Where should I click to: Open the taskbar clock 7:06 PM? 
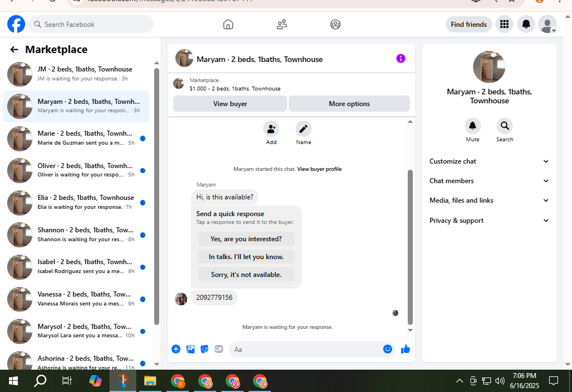point(524,381)
